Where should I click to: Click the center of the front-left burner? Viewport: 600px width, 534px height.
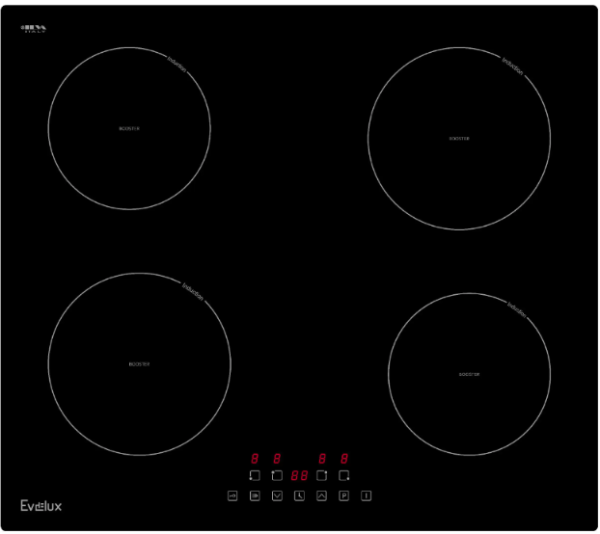pyautogui.click(x=139, y=364)
